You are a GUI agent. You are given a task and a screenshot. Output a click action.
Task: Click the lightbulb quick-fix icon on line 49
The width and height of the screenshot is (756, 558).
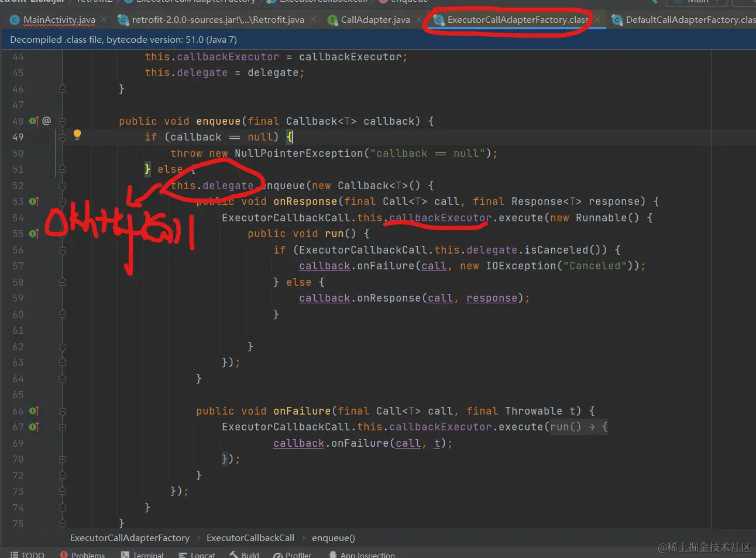point(77,135)
